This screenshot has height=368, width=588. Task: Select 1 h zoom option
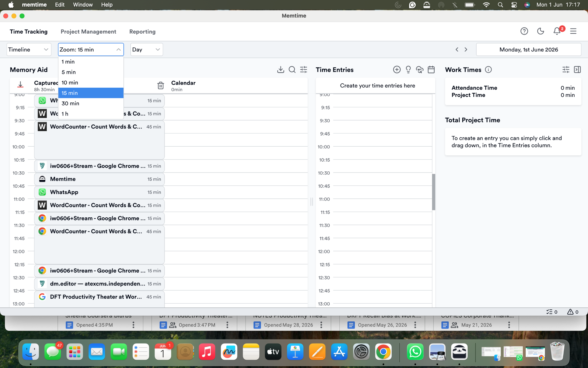[x=91, y=114]
